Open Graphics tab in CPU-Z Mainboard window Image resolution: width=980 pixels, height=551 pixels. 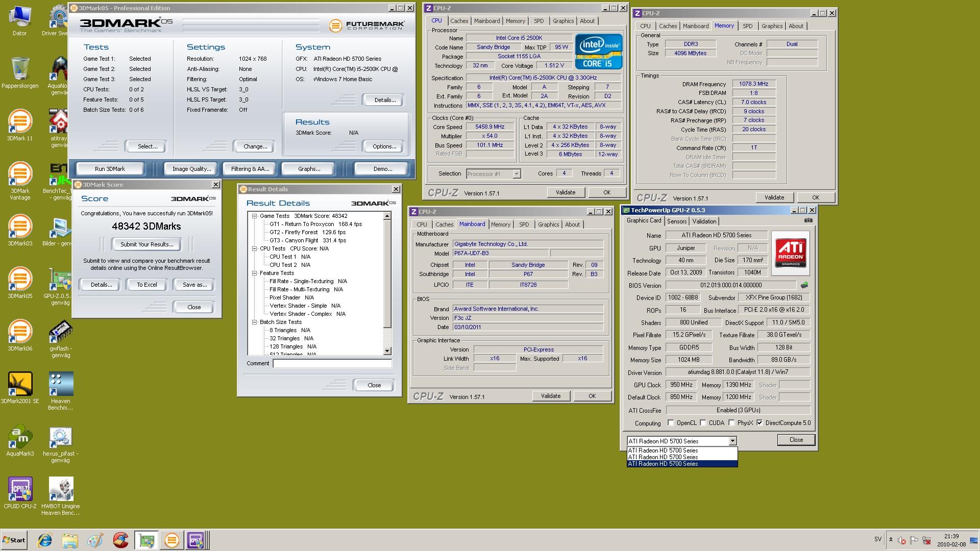(x=548, y=224)
